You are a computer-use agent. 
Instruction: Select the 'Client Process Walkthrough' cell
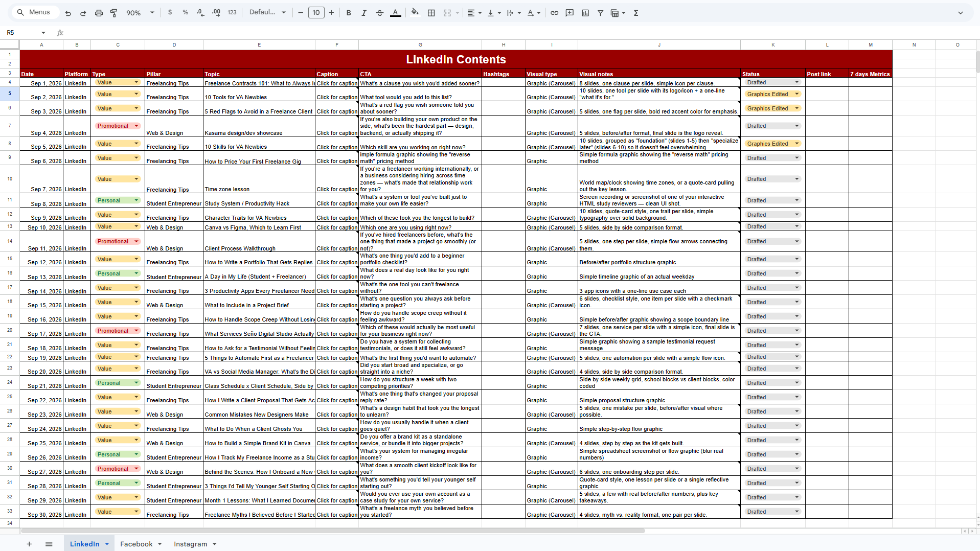coord(259,241)
